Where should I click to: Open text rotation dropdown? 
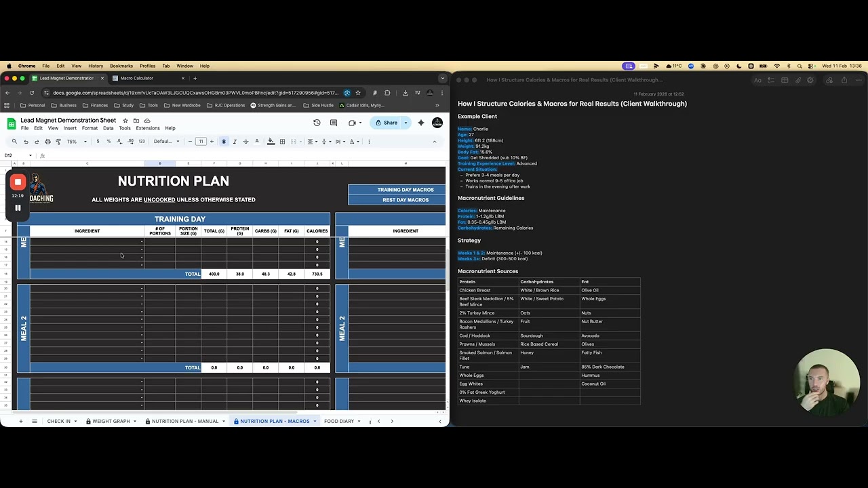[353, 142]
